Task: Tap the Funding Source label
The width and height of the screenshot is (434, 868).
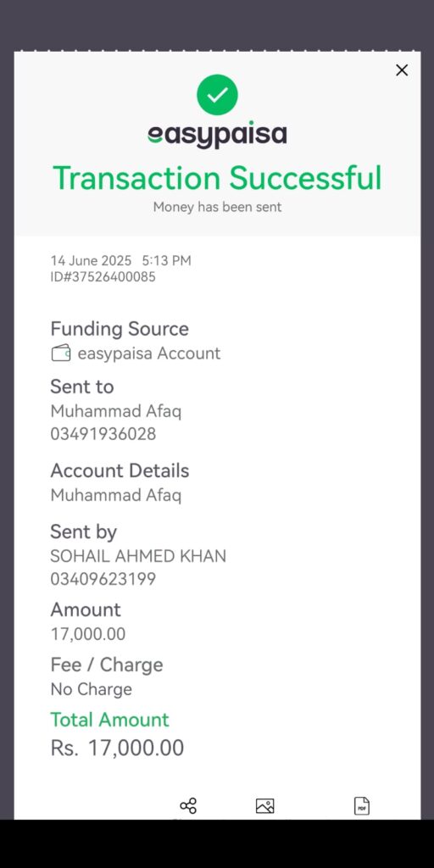Action: click(x=120, y=329)
